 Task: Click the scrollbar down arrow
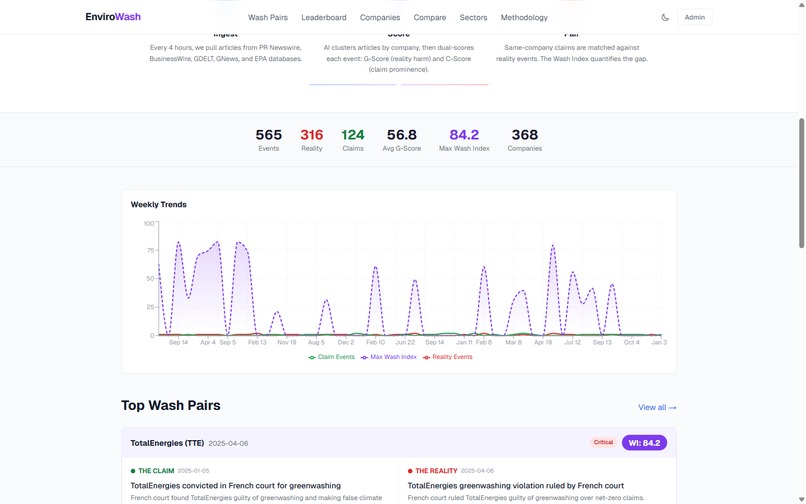click(x=801, y=500)
